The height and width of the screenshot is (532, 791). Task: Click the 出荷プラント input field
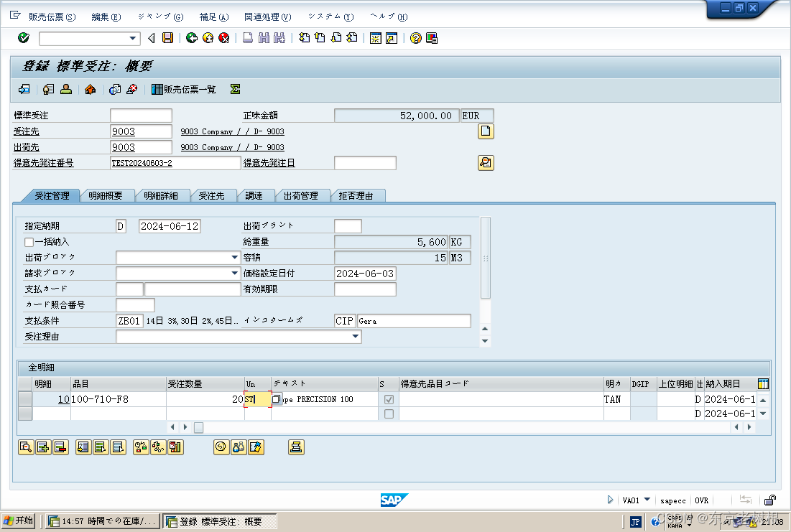pyautogui.click(x=348, y=226)
